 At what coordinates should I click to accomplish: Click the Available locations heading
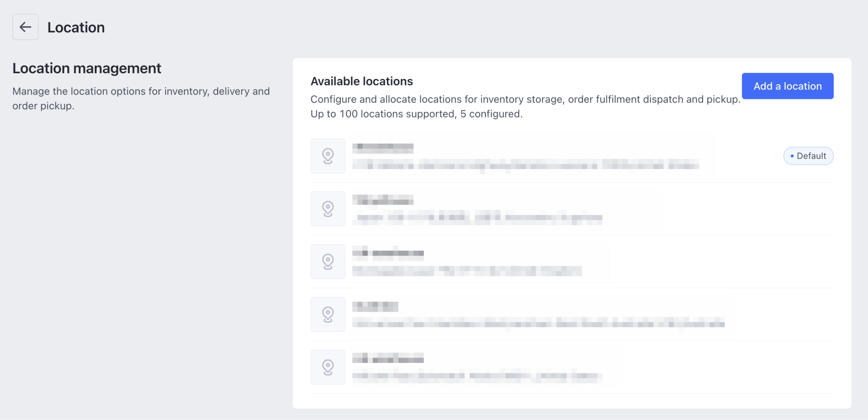(x=361, y=81)
